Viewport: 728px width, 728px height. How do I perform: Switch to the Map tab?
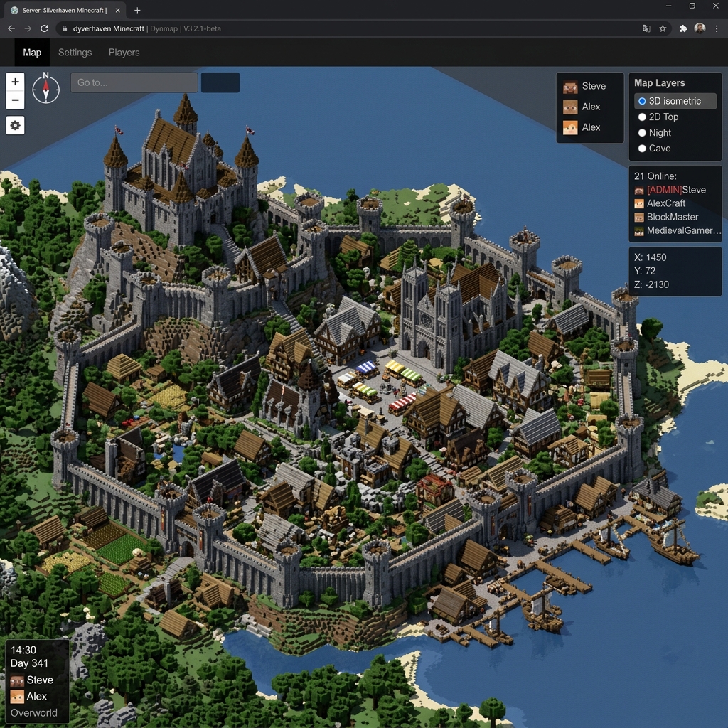click(32, 53)
